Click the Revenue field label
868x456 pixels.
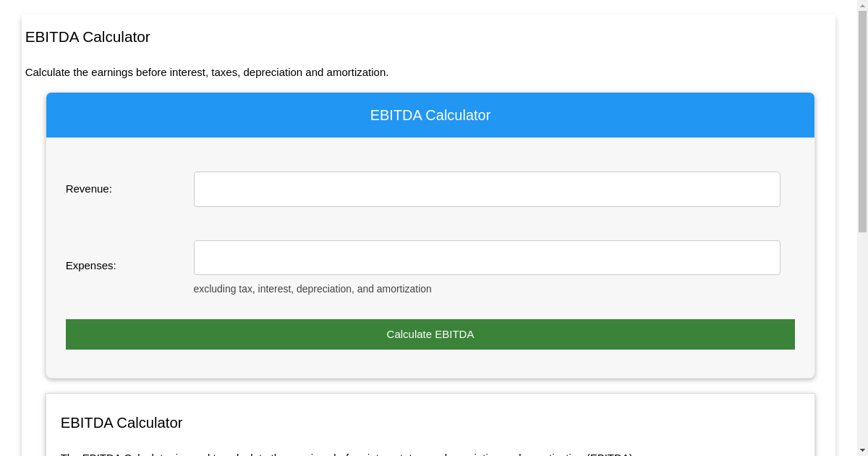(x=88, y=189)
